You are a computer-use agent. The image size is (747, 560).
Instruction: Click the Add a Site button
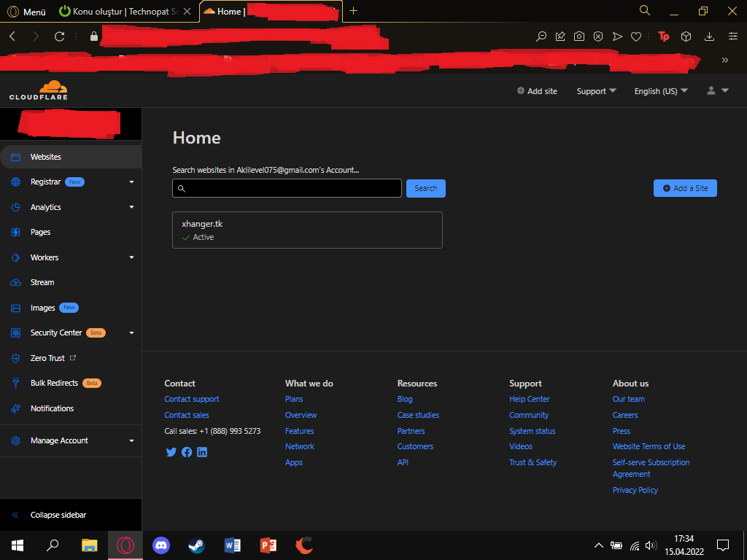tap(685, 188)
